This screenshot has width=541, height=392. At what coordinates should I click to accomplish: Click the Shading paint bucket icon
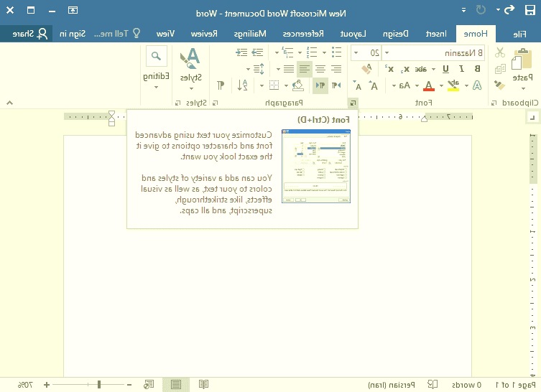297,85
